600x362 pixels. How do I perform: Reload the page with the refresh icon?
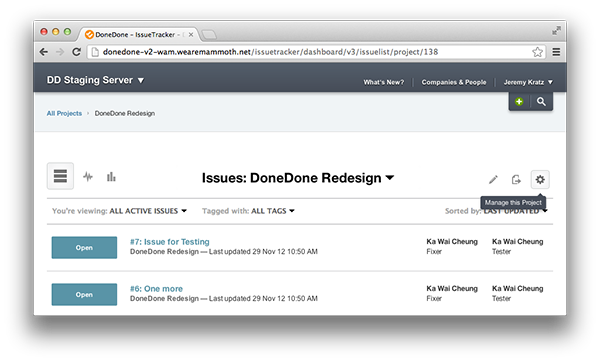76,52
